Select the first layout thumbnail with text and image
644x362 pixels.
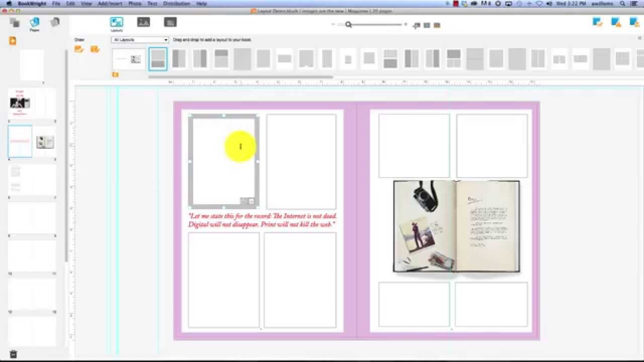(129, 59)
